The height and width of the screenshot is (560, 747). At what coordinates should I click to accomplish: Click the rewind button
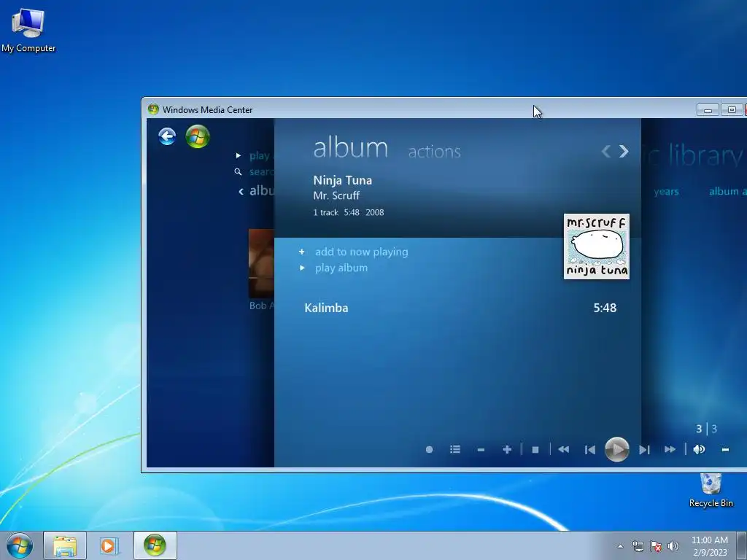(x=564, y=449)
